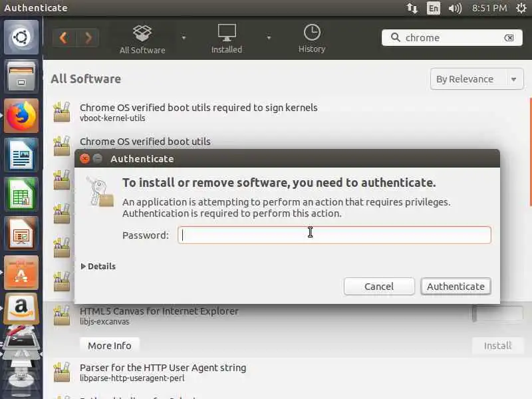532x399 pixels.
Task: Select HTML5 Canvas for Internet Explorer entry
Action: coord(159,311)
